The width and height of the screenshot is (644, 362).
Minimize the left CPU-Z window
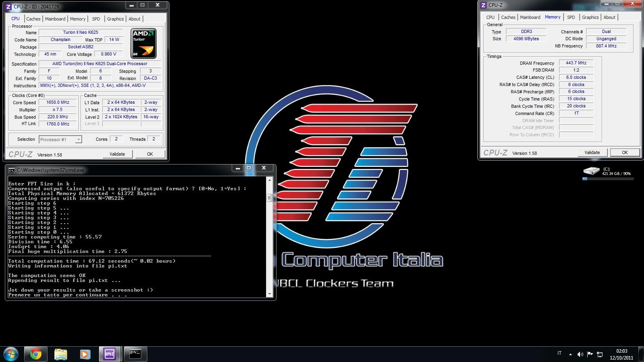(x=132, y=5)
